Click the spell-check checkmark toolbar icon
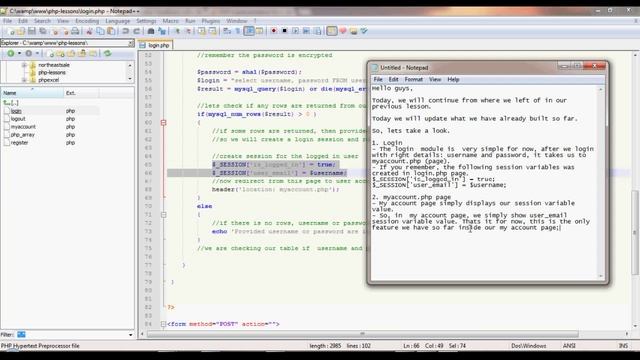Image resolution: width=640 pixels, height=360 pixels. coord(364,31)
